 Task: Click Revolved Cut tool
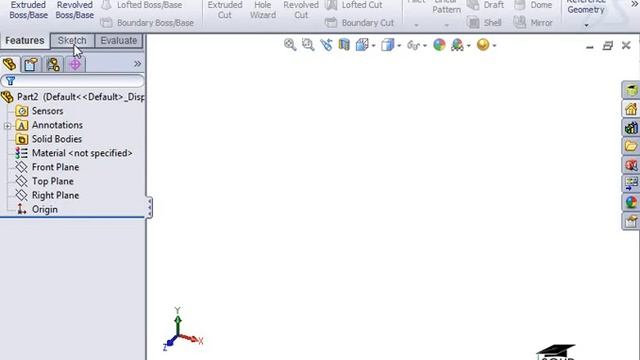pos(301,10)
